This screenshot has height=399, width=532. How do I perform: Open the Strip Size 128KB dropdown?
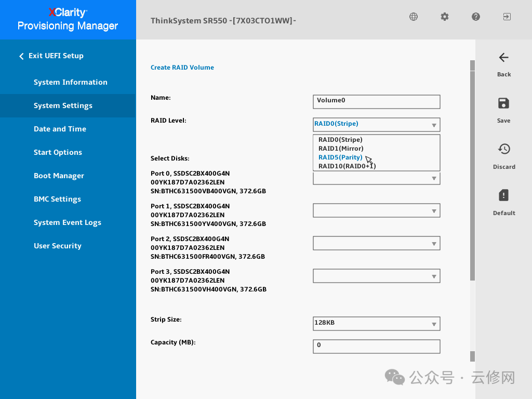(x=377, y=324)
